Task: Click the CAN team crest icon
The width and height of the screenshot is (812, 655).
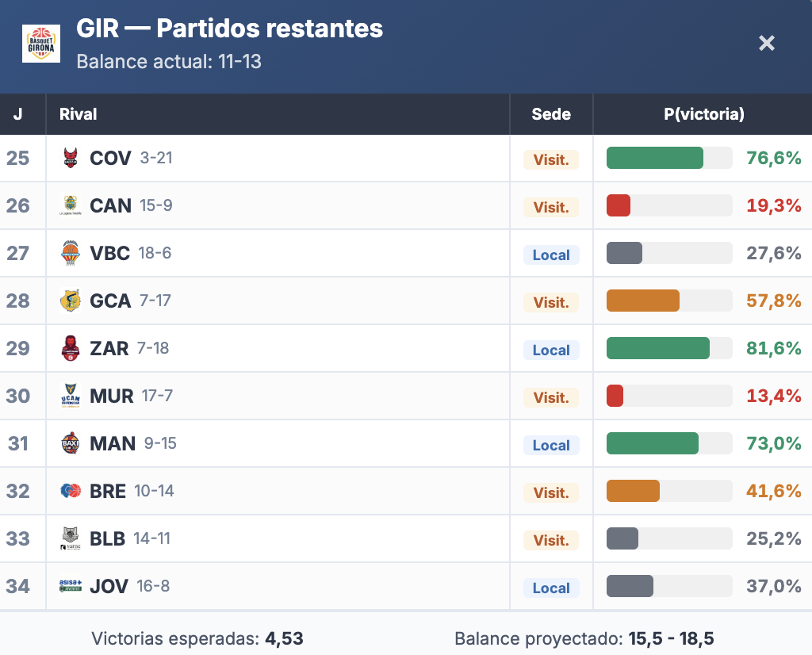Action: 71,205
